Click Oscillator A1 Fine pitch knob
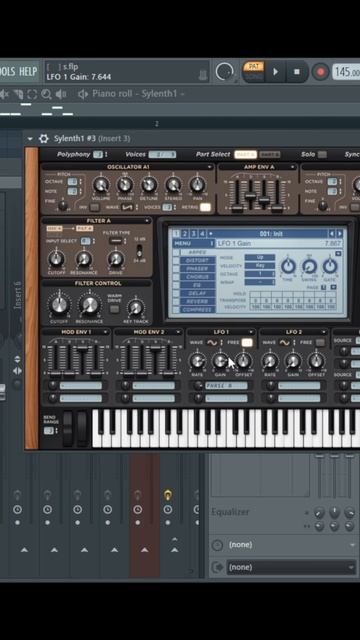The height and width of the screenshot is (640, 360). click(62, 206)
